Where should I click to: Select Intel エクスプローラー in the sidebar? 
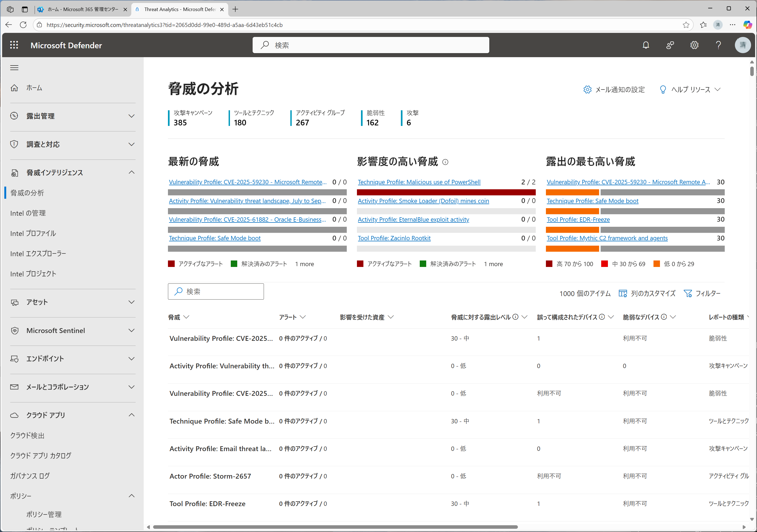[38, 254]
